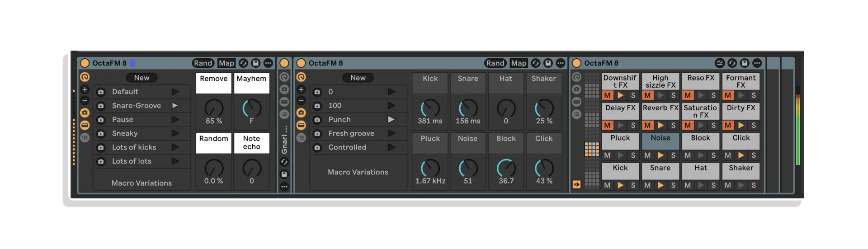Launch the Default variation arrow
The image size is (868, 249).
175,92
